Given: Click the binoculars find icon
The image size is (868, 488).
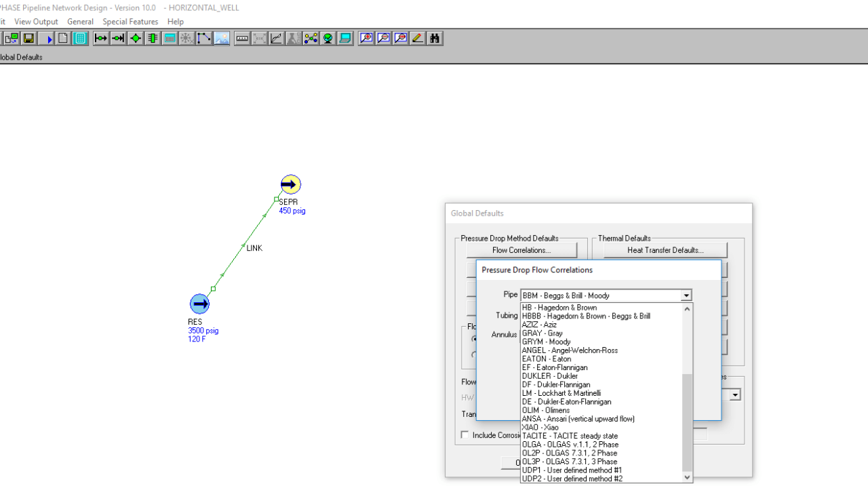Looking at the screenshot, I should 435,39.
